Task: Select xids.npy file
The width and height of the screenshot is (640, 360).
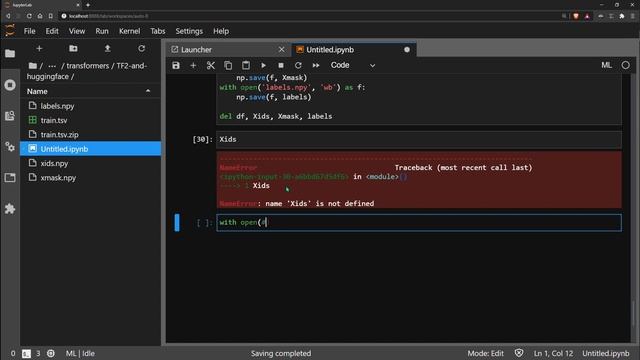Action: (90, 163)
